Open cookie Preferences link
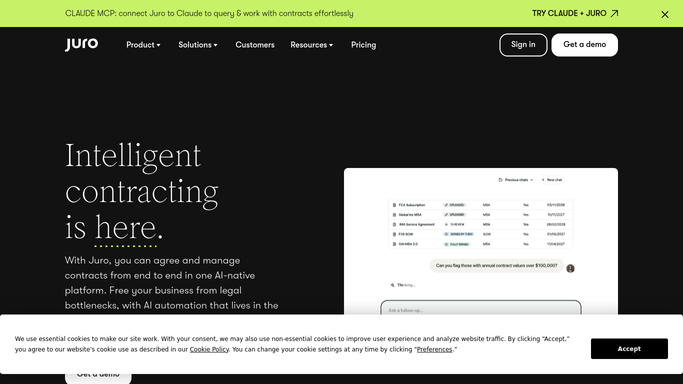This screenshot has height=384, width=683. [x=434, y=349]
